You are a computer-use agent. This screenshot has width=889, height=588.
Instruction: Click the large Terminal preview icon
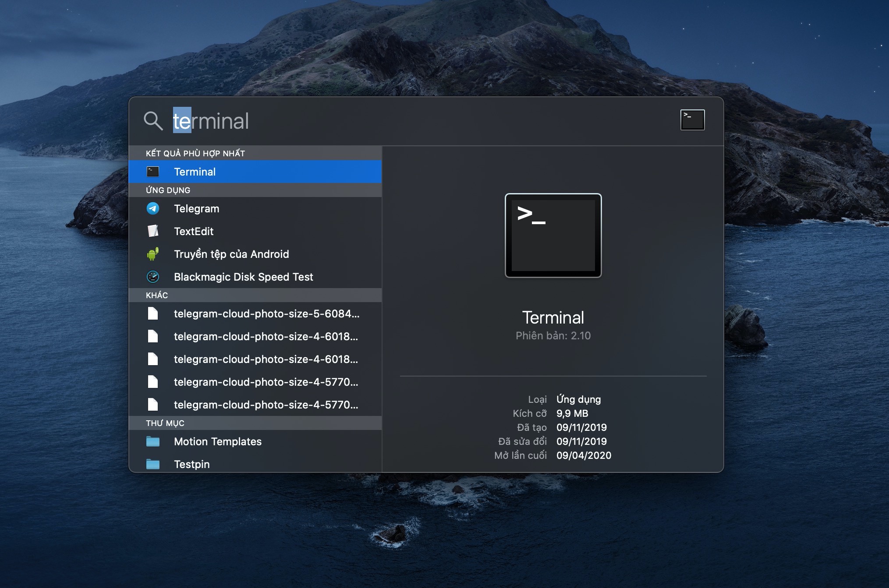click(553, 236)
